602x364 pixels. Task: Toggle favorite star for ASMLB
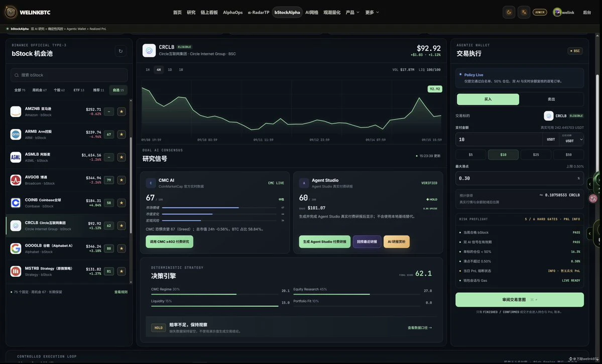tap(122, 157)
